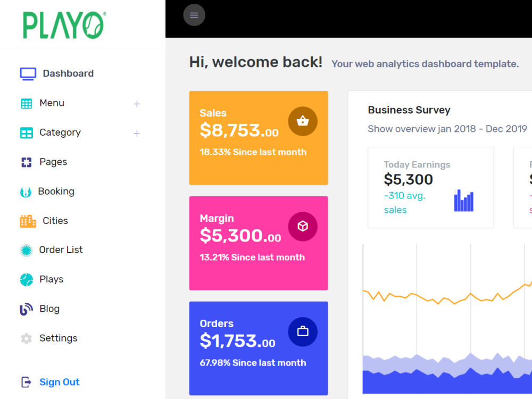The height and width of the screenshot is (399, 532).
Task: Click "-310 avg. sales" text
Action: click(x=404, y=203)
